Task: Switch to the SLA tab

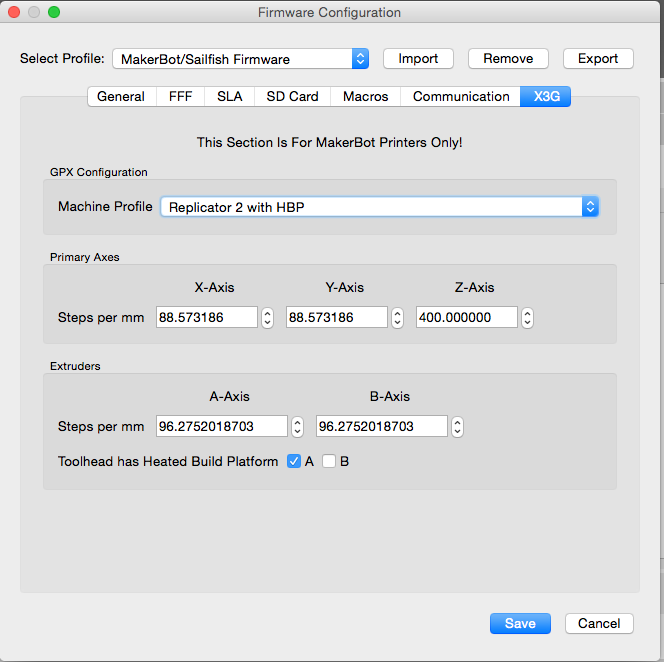Action: 230,97
